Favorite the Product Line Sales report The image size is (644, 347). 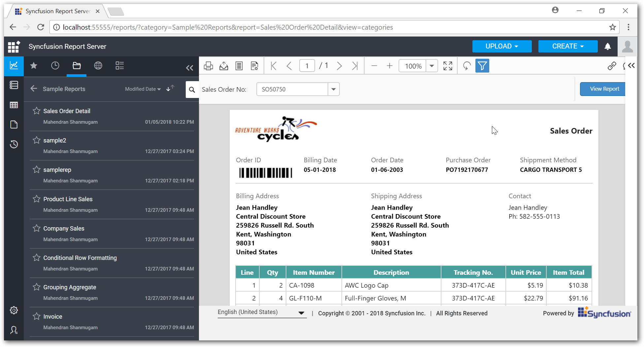[x=36, y=199]
